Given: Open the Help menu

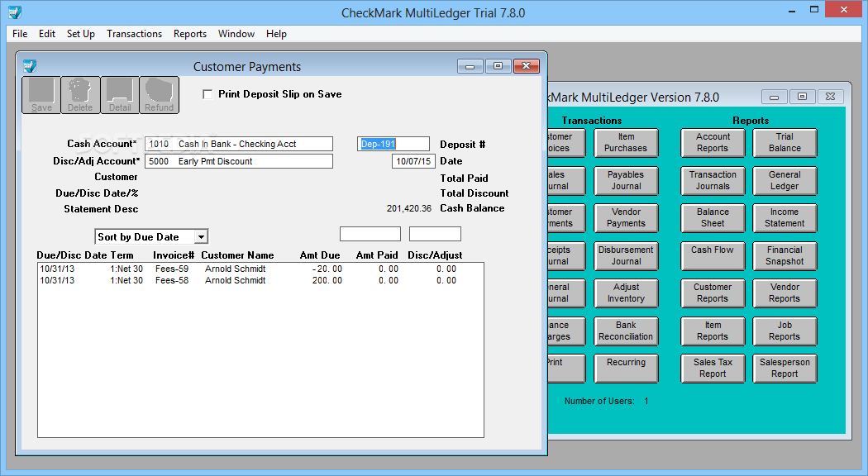Looking at the screenshot, I should [x=276, y=34].
